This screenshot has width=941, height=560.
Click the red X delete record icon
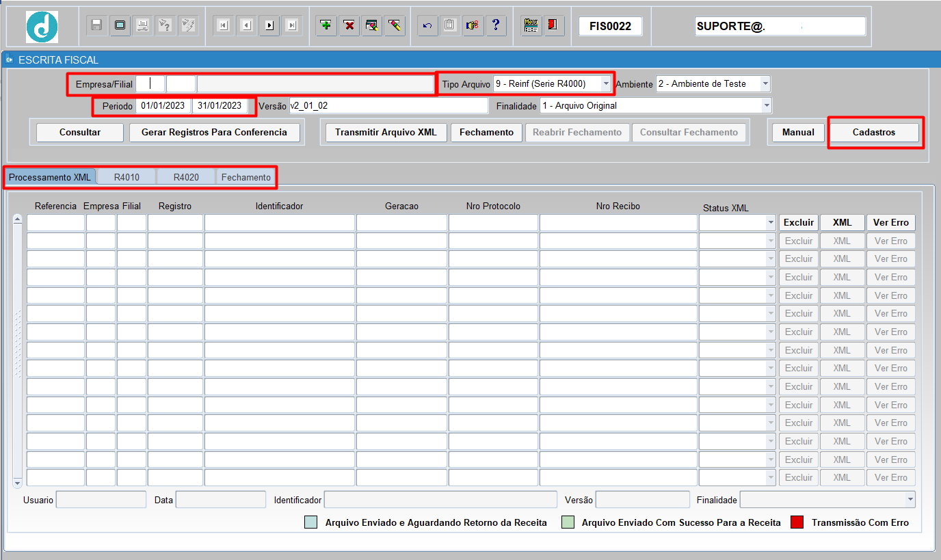coord(349,25)
